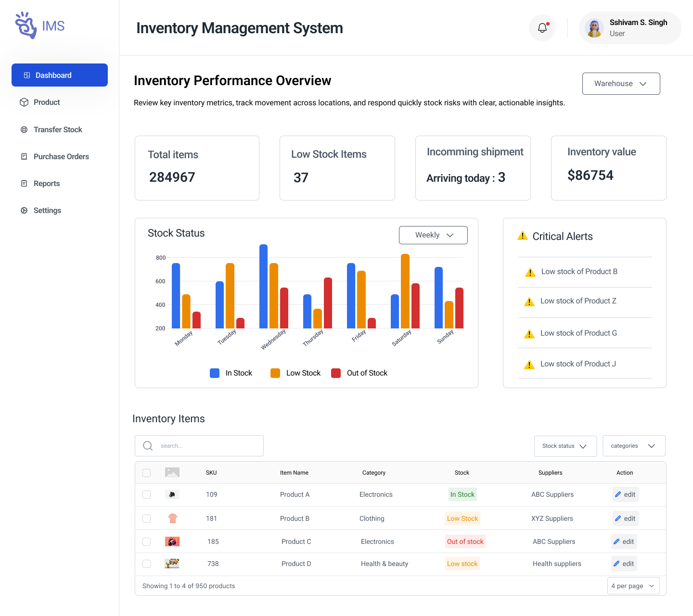Click the notification bell icon
The height and width of the screenshot is (616, 693).
coord(542,27)
